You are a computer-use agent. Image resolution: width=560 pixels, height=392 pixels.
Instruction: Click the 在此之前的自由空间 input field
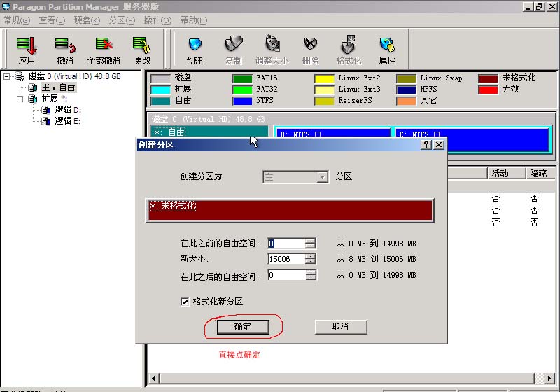point(286,244)
